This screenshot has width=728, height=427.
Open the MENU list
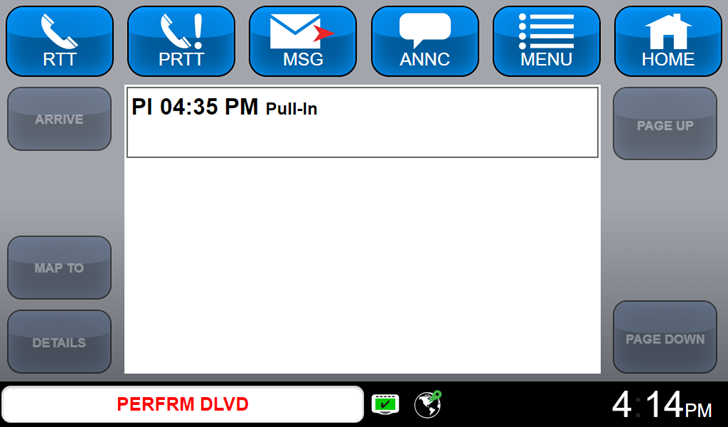pyautogui.click(x=546, y=41)
